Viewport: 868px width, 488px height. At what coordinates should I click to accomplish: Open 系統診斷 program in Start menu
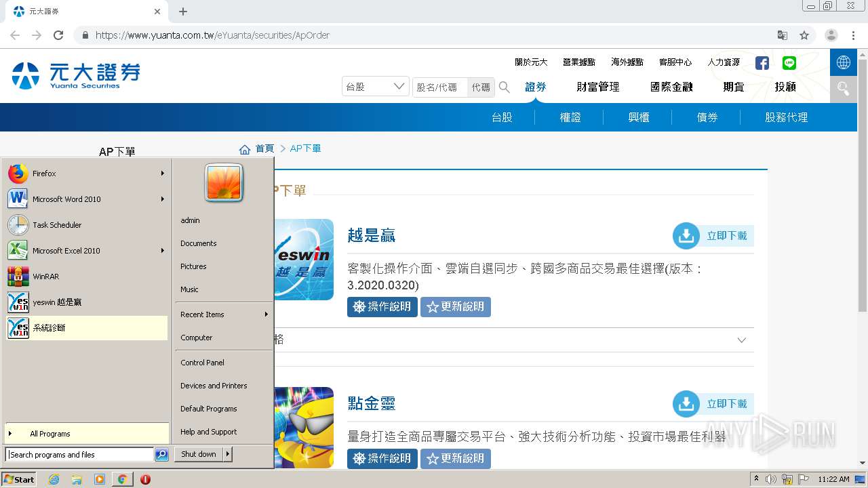click(86, 328)
